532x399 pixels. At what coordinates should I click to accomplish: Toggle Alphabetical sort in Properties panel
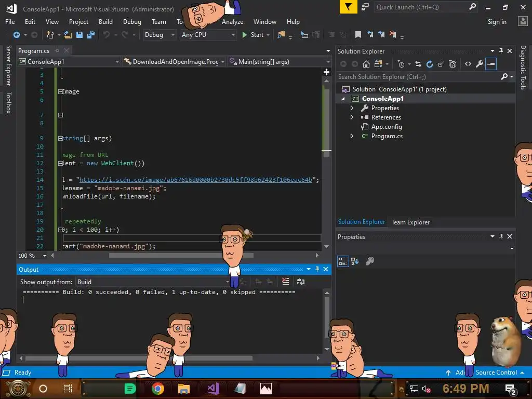(x=355, y=261)
